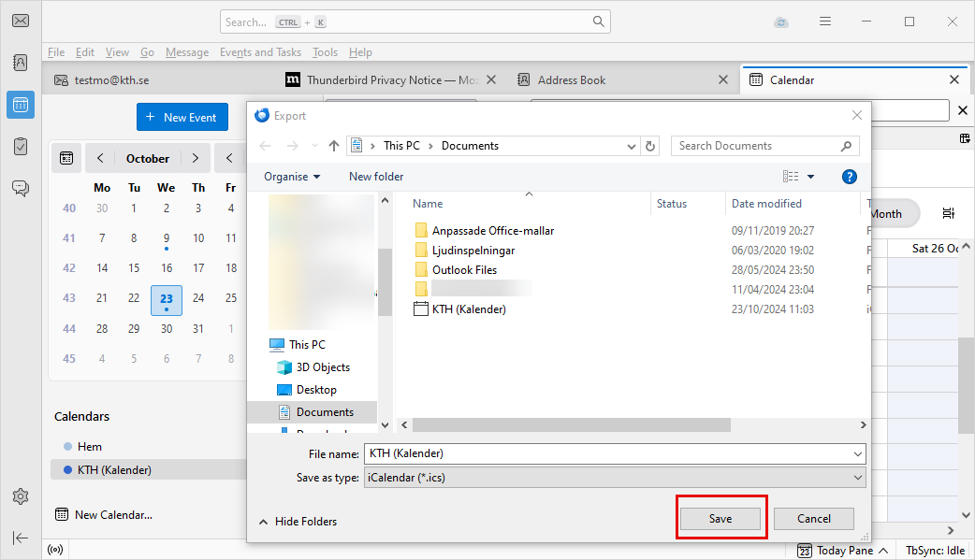This screenshot has height=560, width=975.
Task: Open Chat space in sidebar
Action: [x=21, y=188]
